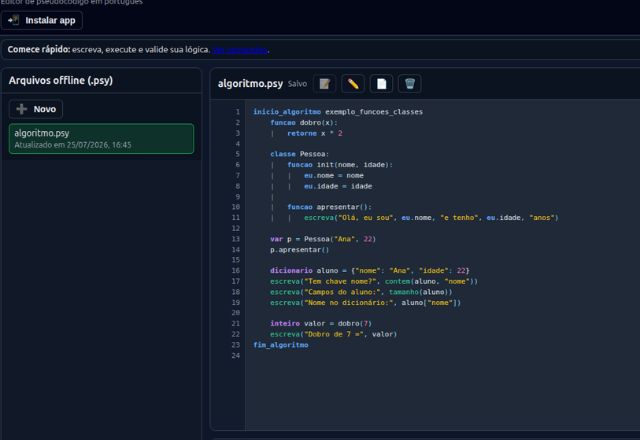Click the 'Comece rápido:' text
This screenshot has width=640, height=440.
(x=39, y=49)
